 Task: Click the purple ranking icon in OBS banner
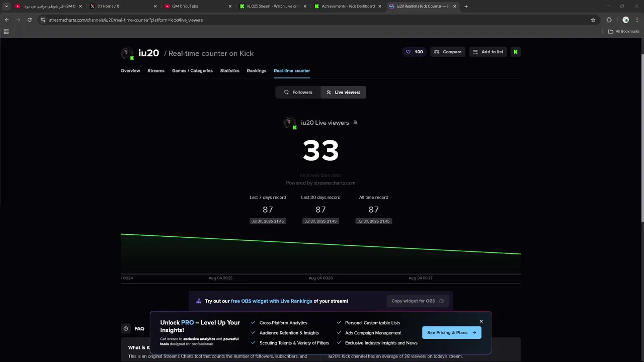pyautogui.click(x=199, y=301)
